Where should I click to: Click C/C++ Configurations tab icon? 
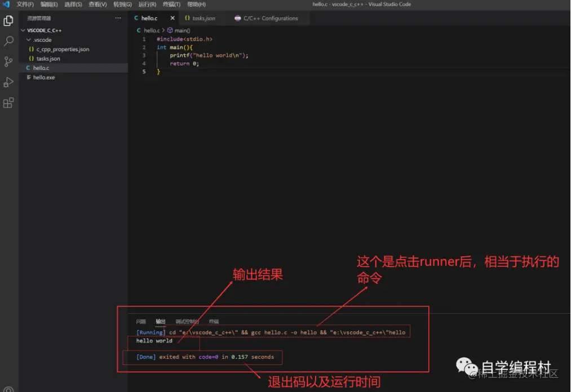pyautogui.click(x=237, y=18)
